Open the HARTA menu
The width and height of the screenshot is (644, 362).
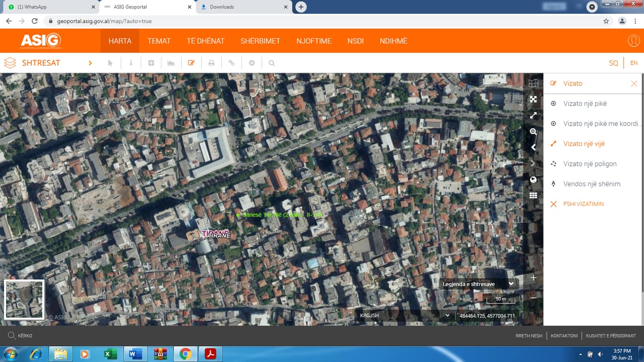pos(120,41)
